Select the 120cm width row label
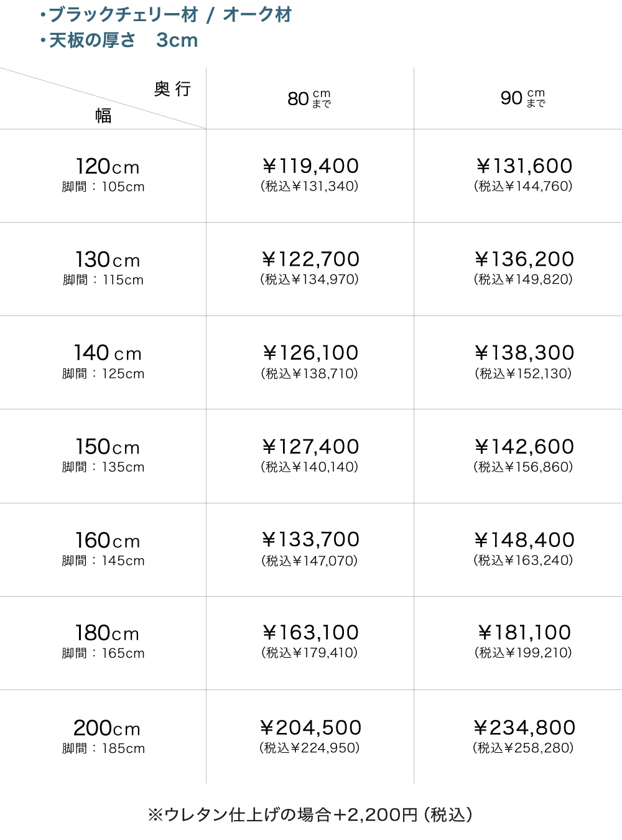 tap(107, 167)
